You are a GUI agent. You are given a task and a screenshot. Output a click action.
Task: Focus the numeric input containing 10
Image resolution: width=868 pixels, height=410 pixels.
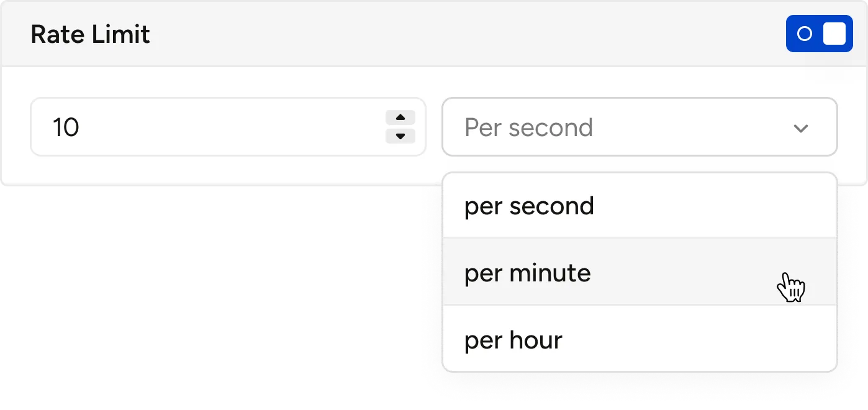click(x=228, y=127)
